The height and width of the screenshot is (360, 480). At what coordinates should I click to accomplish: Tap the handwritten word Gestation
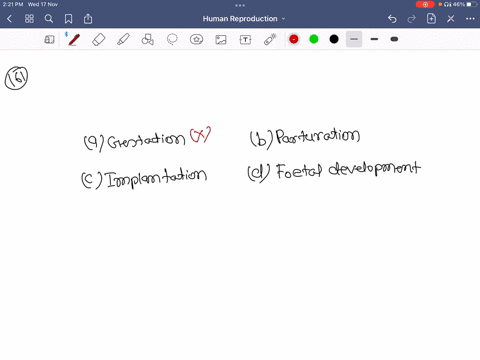coord(146,141)
